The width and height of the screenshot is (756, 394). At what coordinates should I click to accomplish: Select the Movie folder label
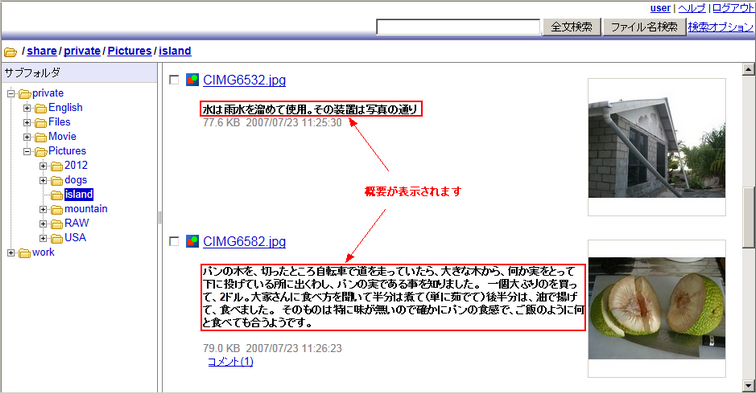click(62, 136)
